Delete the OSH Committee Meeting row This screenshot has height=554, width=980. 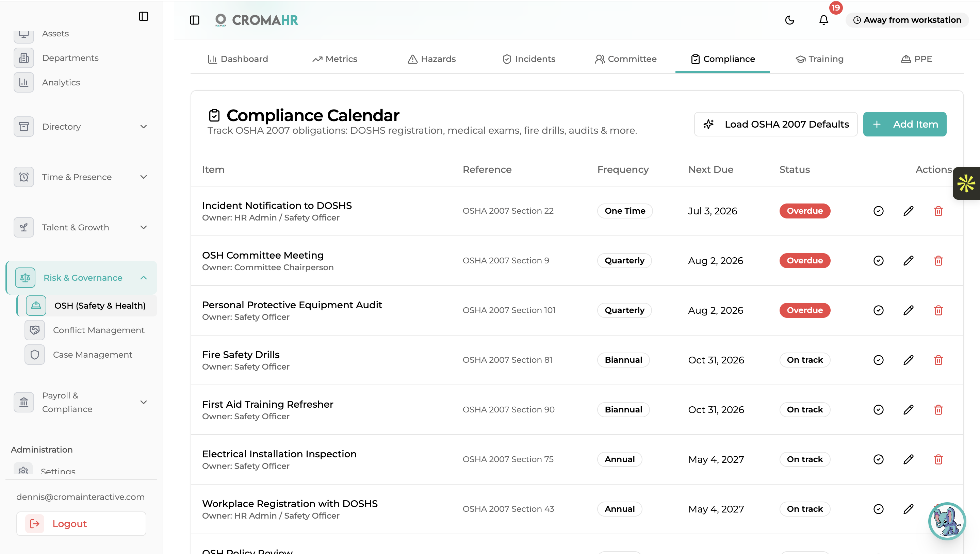pos(938,261)
